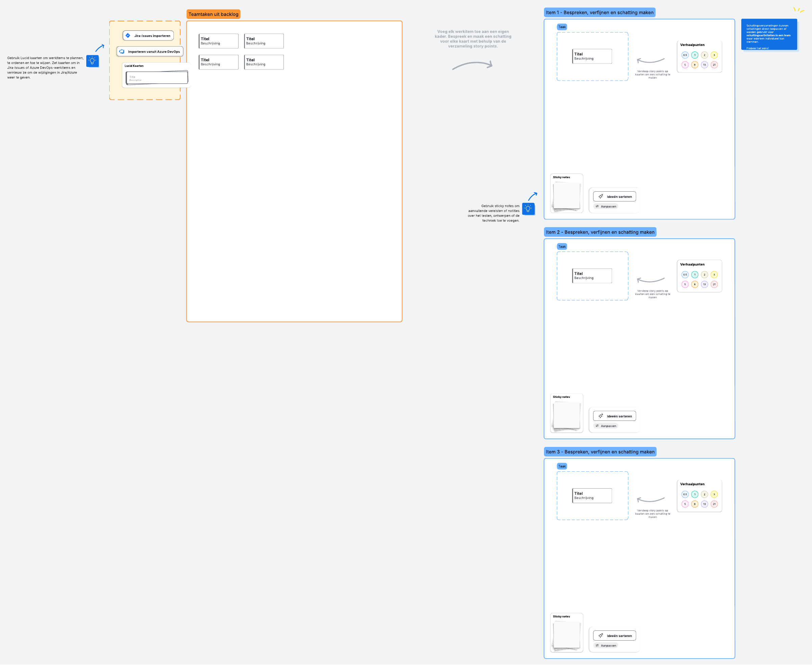The image size is (812, 665).
Task: Click the Jira icon on Jira-issues importeren
Action: coord(128,36)
